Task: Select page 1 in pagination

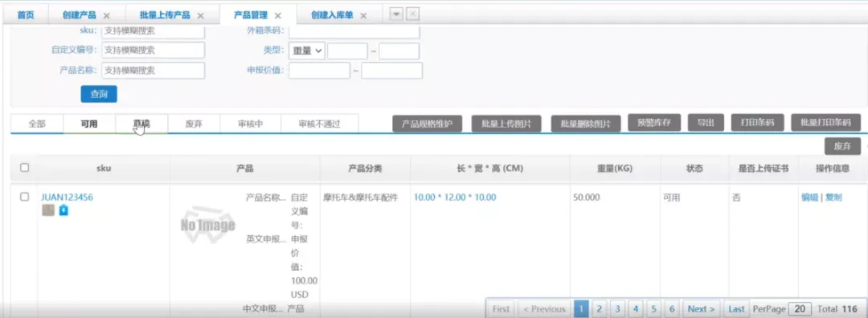Action: (x=581, y=308)
